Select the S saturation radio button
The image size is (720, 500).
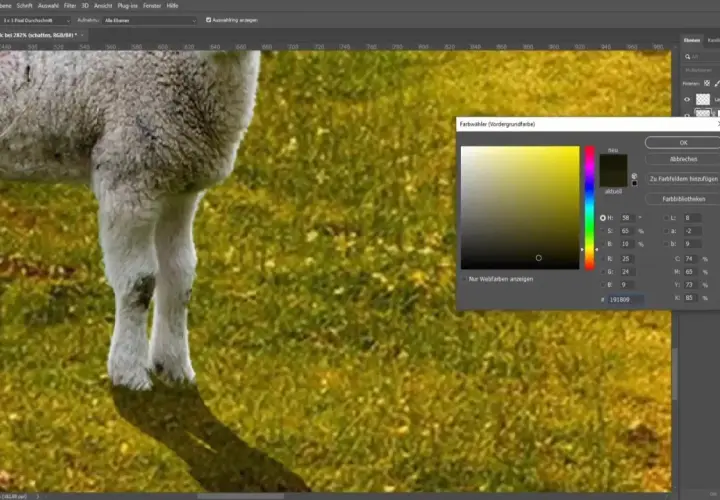pos(602,231)
